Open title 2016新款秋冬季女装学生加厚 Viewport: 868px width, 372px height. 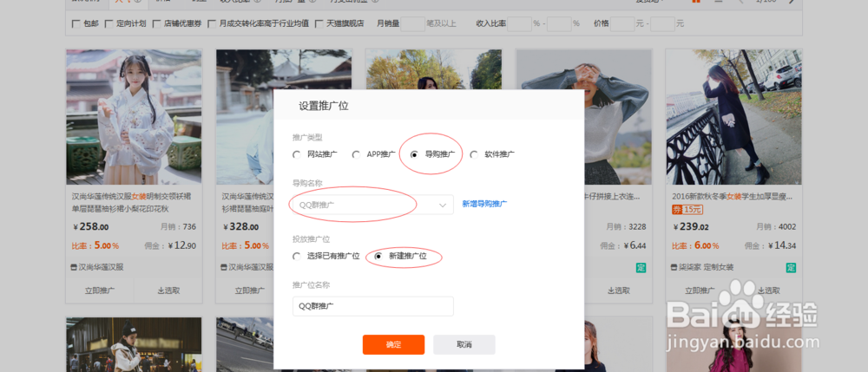[733, 196]
